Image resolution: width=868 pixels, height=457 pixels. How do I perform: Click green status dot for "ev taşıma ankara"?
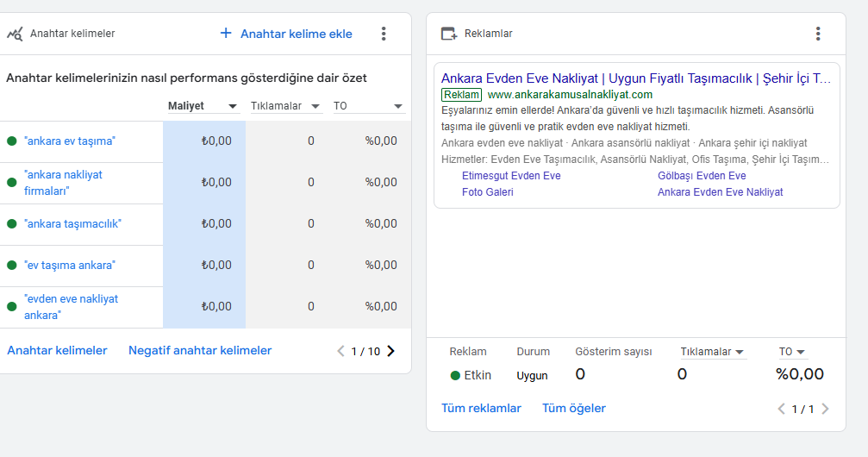coord(11,266)
